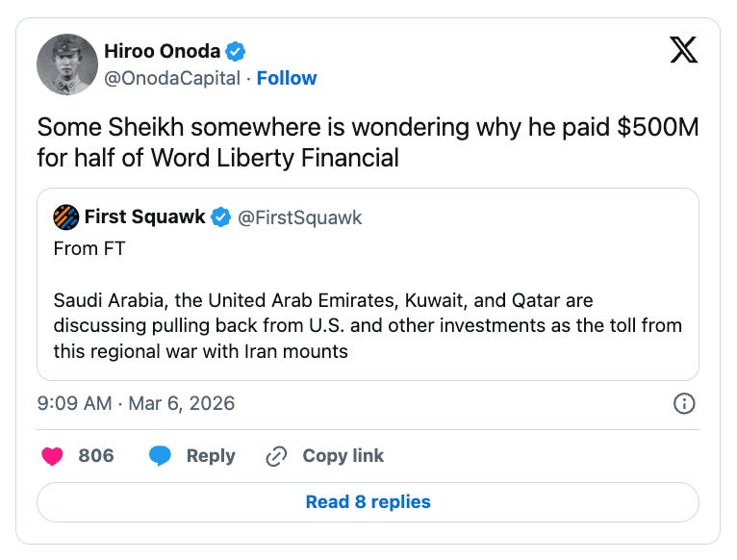The width and height of the screenshot is (737, 560).
Task: Click the First Squawk account name
Action: coord(144,217)
